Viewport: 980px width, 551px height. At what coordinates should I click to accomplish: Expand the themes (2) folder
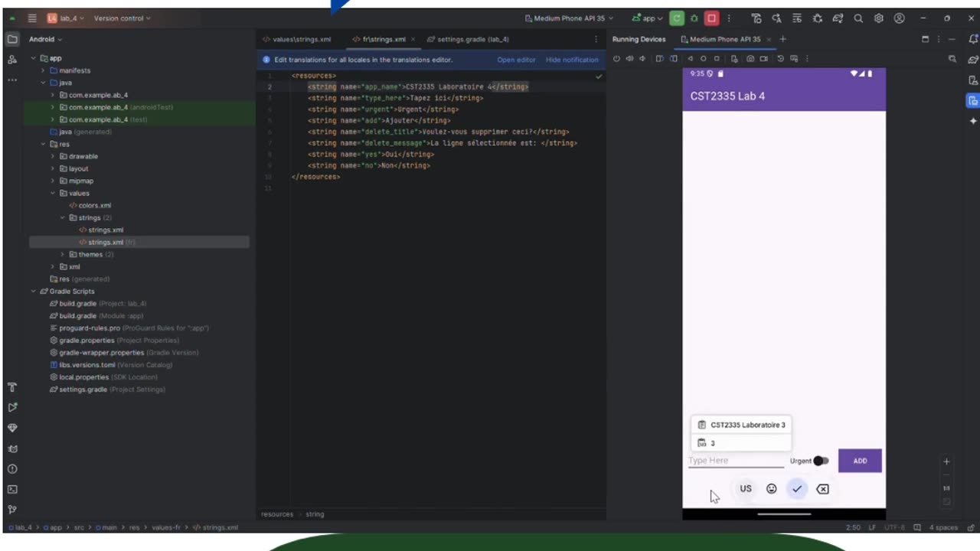tap(62, 254)
